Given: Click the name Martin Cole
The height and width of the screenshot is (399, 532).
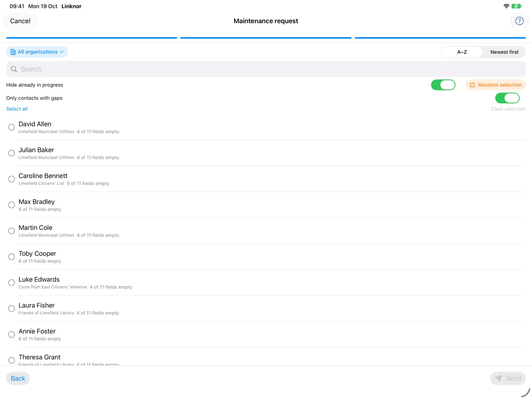Looking at the screenshot, I should 35,228.
